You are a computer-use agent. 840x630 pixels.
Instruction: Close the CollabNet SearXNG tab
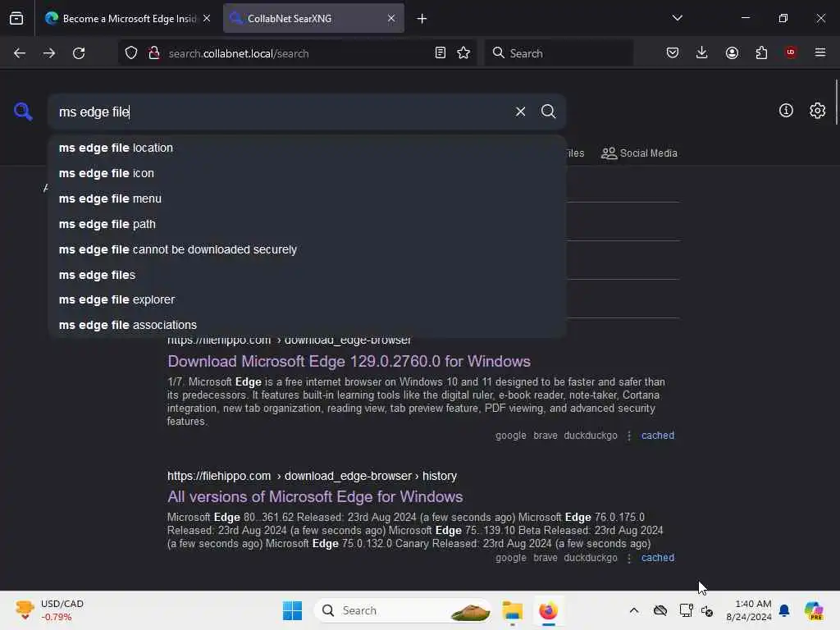(391, 19)
